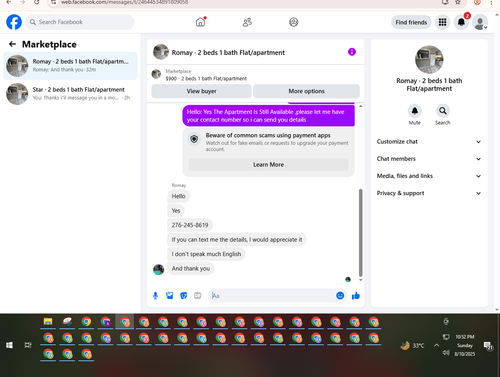Send a thumbs up like
Image resolution: width=500 pixels, height=377 pixels.
tap(356, 295)
